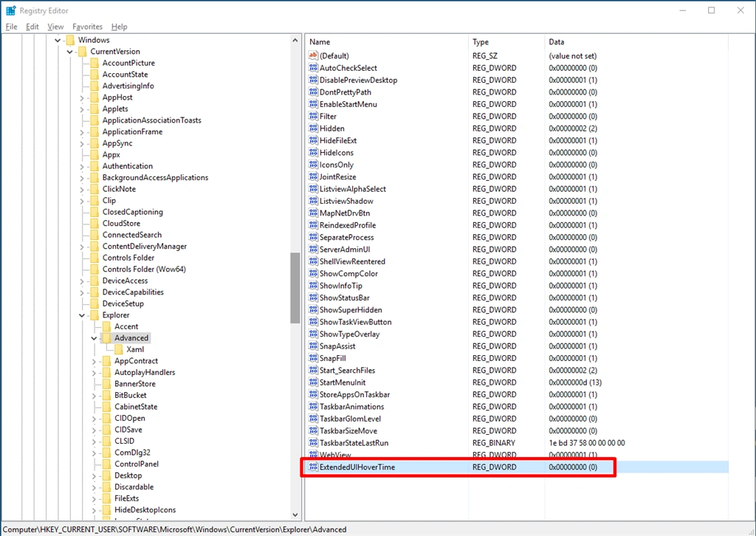This screenshot has height=536, width=756.
Task: Collapse the Windows key in the tree
Action: (58, 40)
